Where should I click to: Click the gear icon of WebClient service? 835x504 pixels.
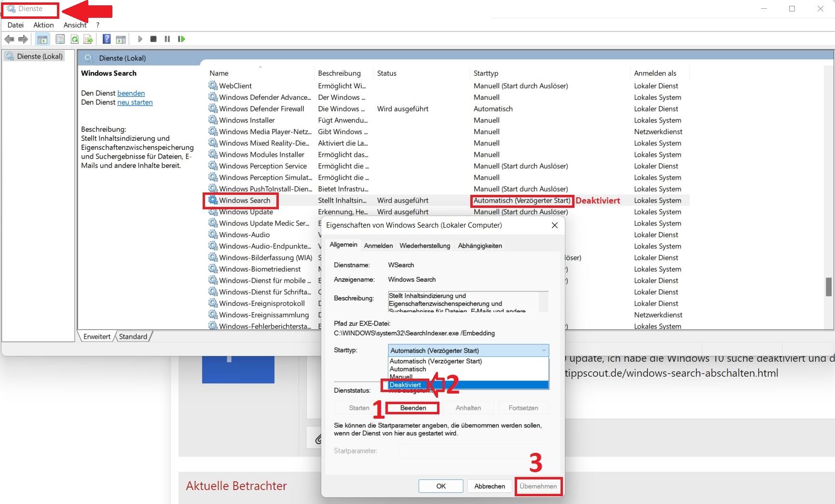click(213, 85)
